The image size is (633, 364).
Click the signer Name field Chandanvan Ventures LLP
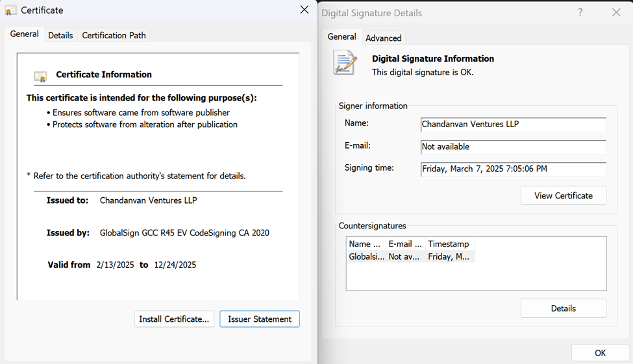[513, 125]
